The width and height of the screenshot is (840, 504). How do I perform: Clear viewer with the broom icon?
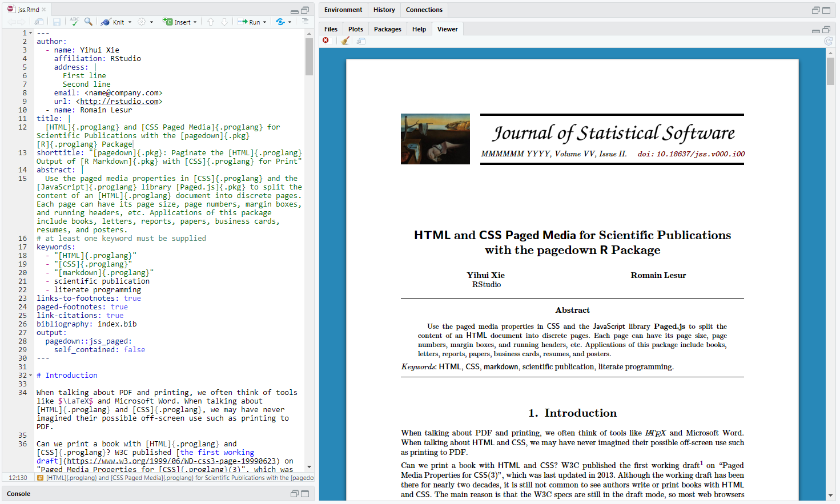(345, 41)
